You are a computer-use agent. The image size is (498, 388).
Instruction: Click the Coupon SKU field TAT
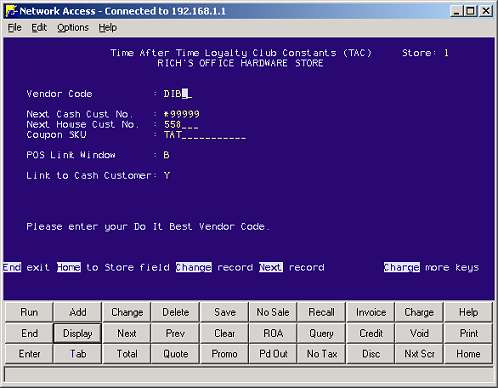205,135
